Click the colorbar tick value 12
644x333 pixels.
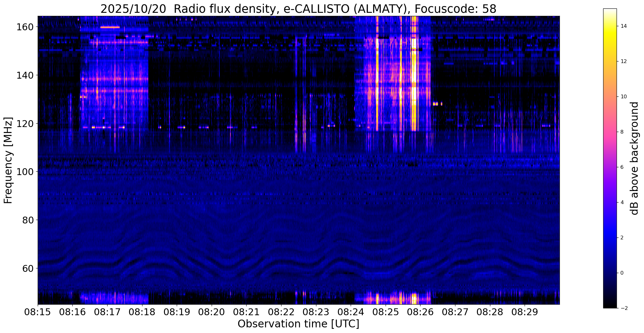pyautogui.click(x=624, y=61)
